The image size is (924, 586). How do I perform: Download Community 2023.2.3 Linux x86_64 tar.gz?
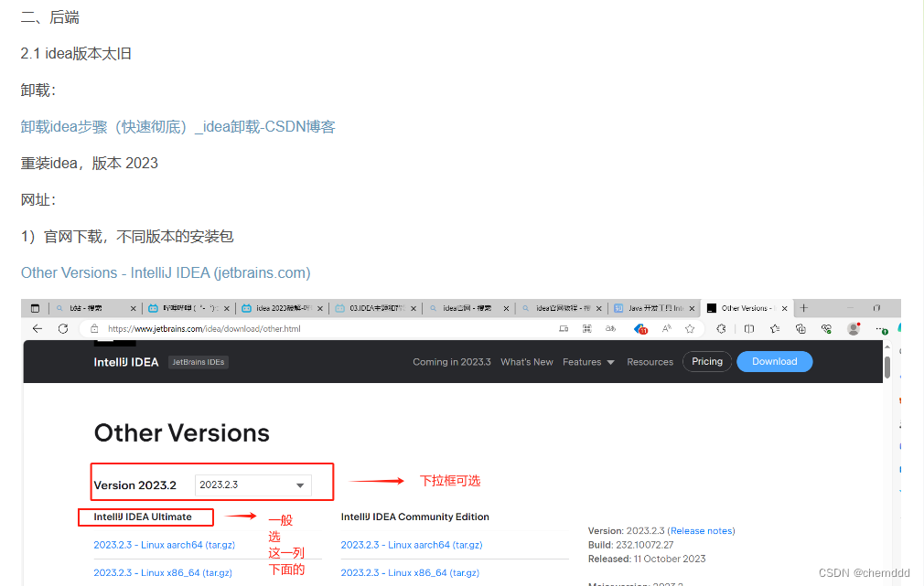tap(410, 572)
